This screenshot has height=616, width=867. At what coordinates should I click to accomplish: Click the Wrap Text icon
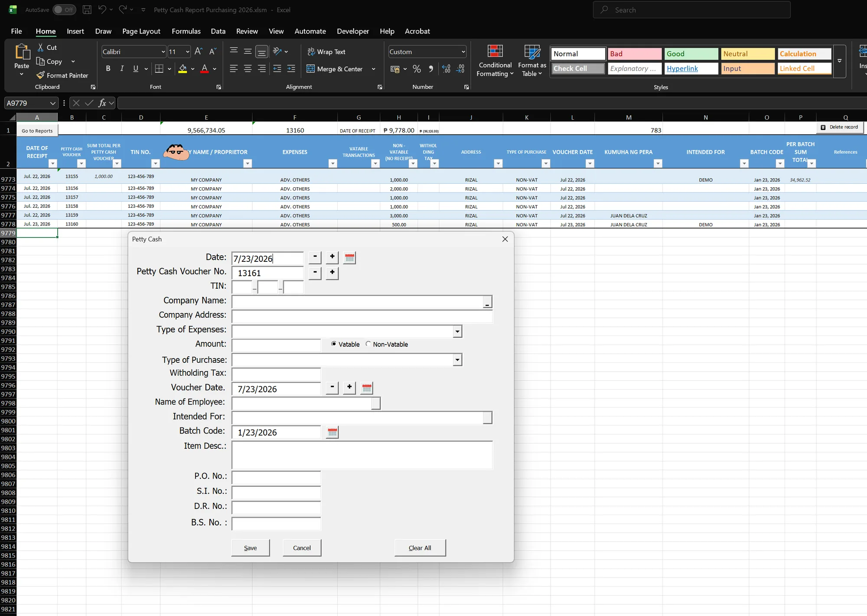tap(311, 52)
